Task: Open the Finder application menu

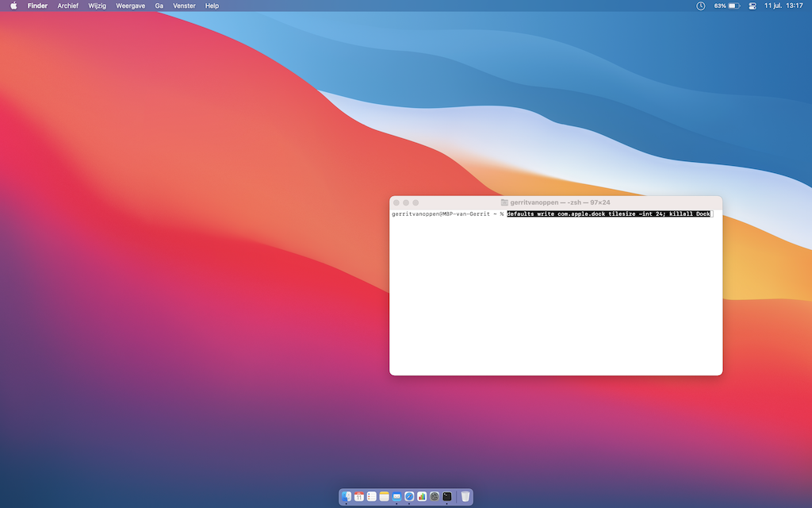Action: tap(37, 6)
